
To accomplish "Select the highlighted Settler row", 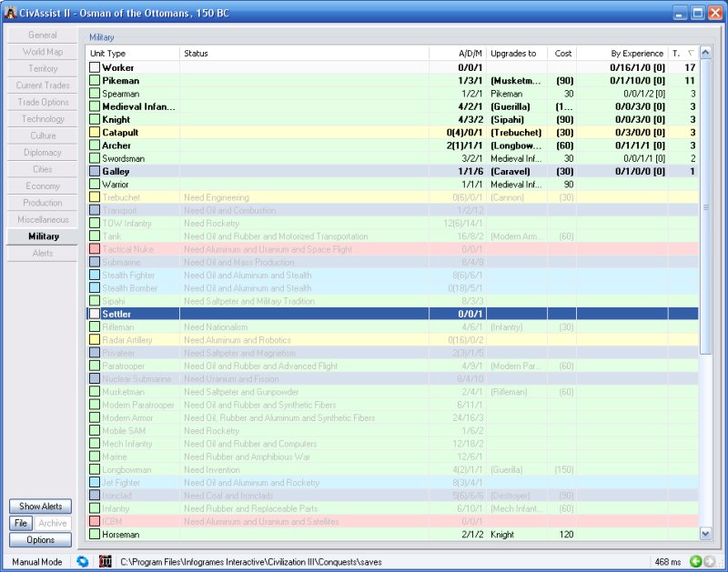I will click(392, 314).
